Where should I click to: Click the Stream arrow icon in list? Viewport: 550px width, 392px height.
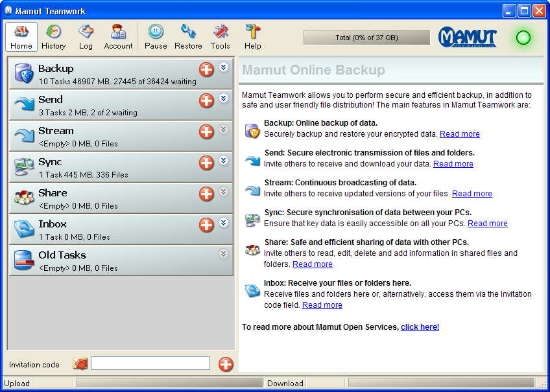24,135
